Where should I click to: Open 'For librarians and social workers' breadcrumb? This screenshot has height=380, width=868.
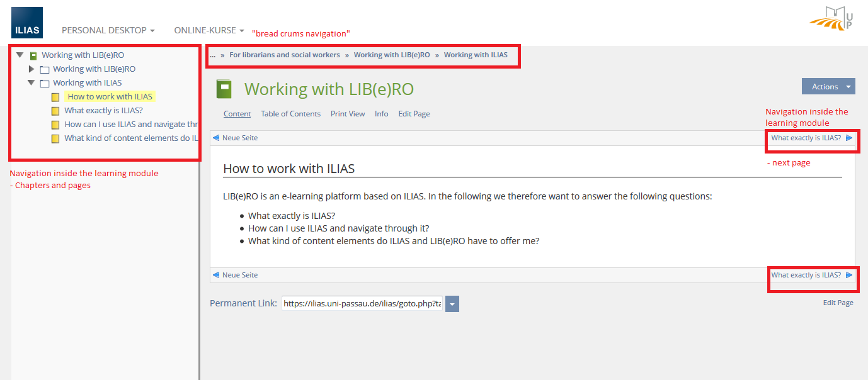click(284, 55)
